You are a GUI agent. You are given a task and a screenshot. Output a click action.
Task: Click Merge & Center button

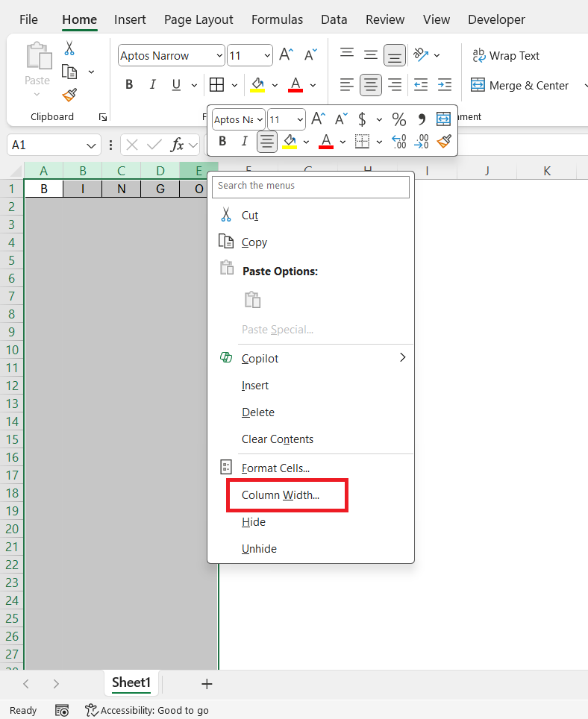tap(520, 85)
